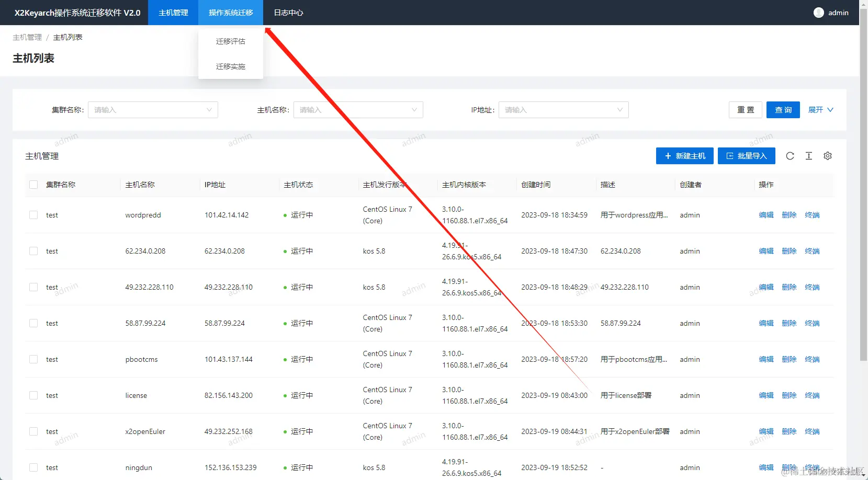
Task: Click 编辑 for the pbootcms row
Action: (x=766, y=359)
